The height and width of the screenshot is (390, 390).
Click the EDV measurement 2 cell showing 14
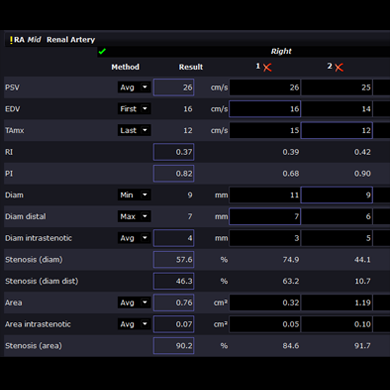337,109
